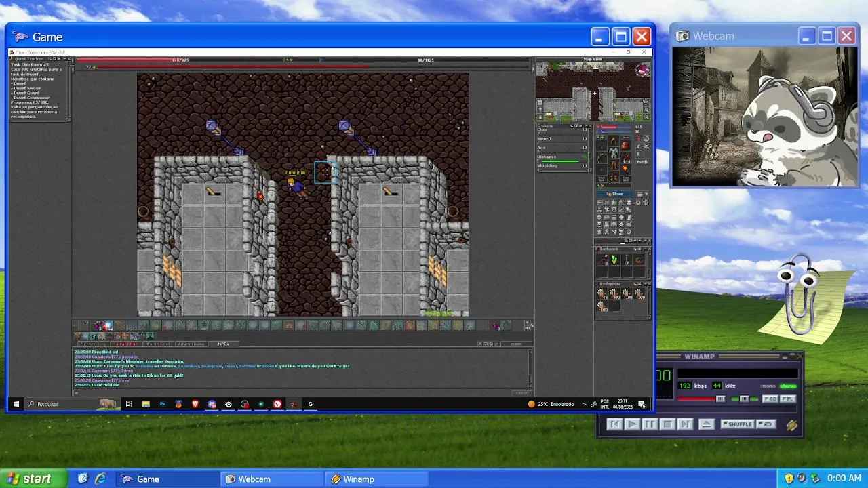868x488 pixels.
Task: Click the volume speaker tray icon
Action: pos(802,479)
